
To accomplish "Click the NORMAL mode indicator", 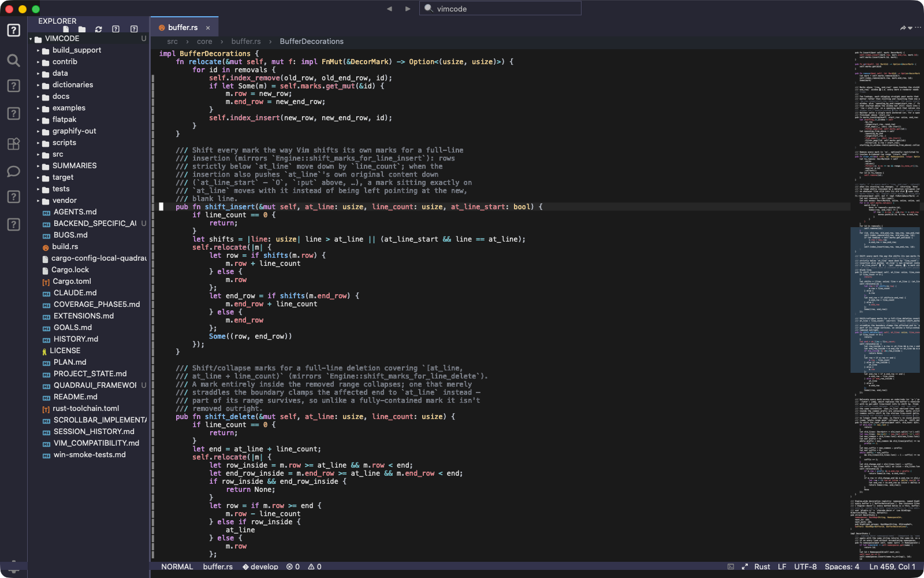I will pos(177,566).
